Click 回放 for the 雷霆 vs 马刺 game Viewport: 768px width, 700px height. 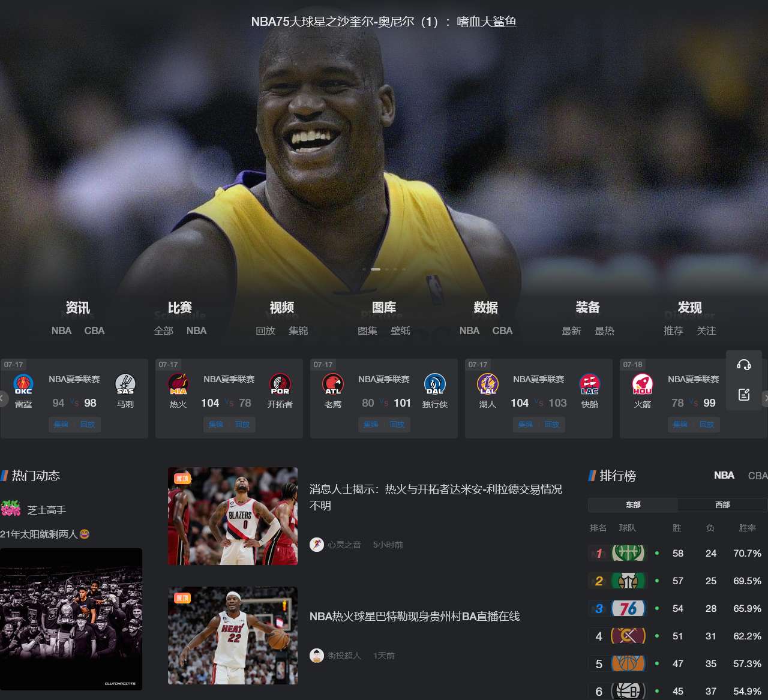click(x=88, y=424)
